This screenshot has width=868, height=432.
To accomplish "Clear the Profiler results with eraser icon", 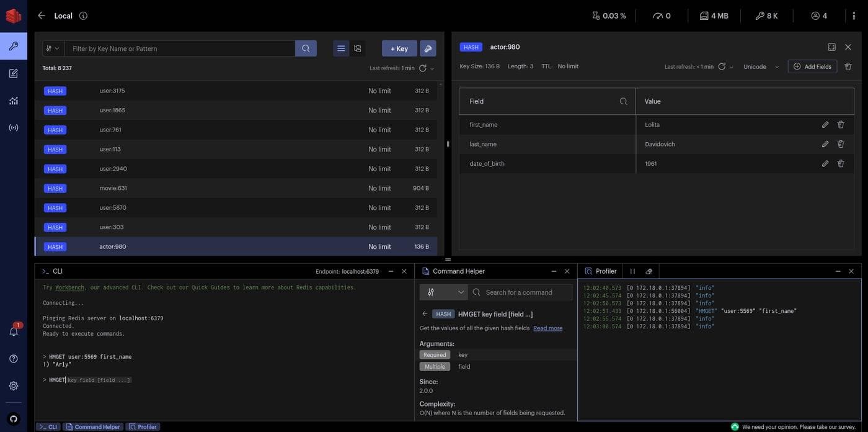I will point(649,271).
